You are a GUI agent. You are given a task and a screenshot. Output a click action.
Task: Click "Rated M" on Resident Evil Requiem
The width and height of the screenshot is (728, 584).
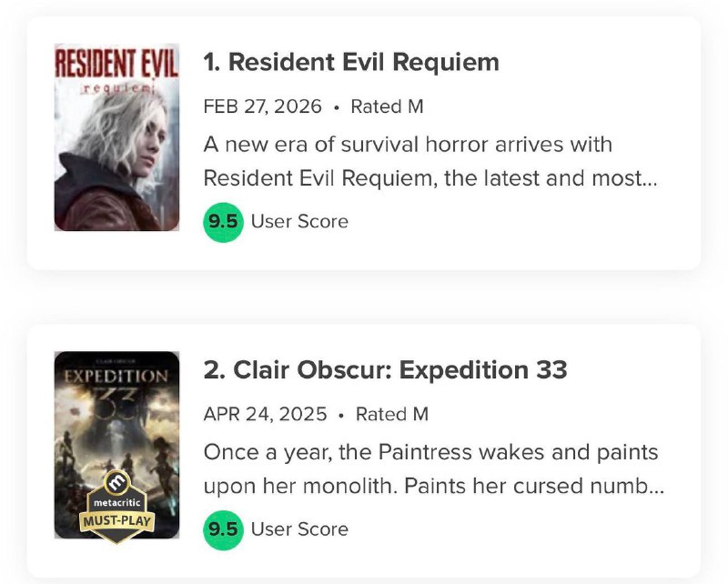tap(387, 106)
